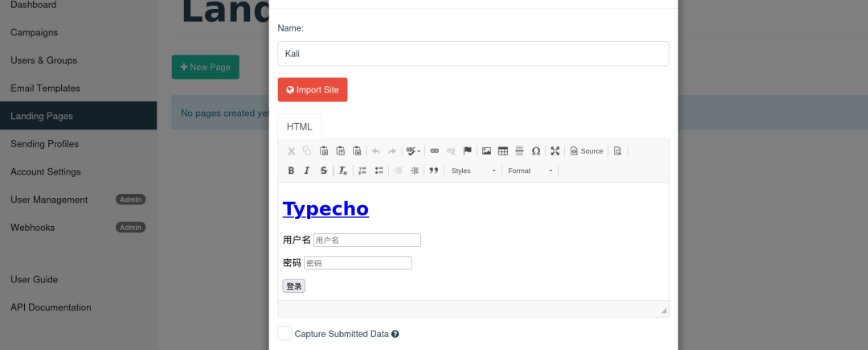Click Paste as plain text icon
The image size is (868, 350).
click(x=341, y=151)
